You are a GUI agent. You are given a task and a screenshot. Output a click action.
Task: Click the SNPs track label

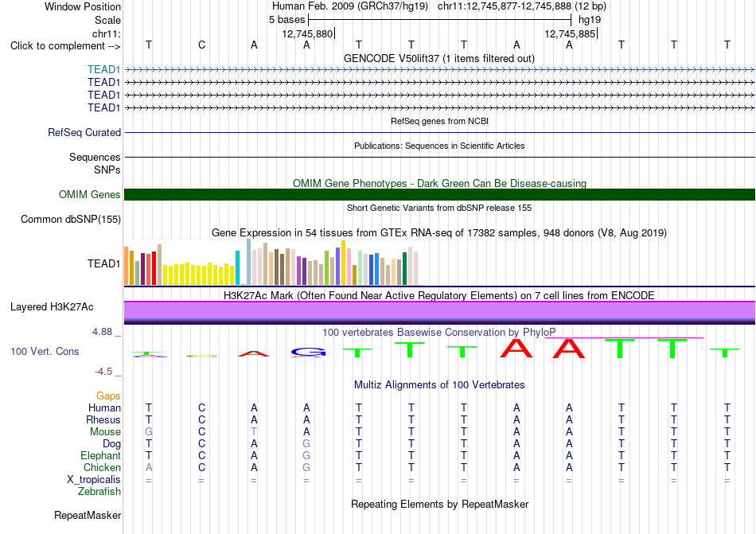click(x=107, y=170)
